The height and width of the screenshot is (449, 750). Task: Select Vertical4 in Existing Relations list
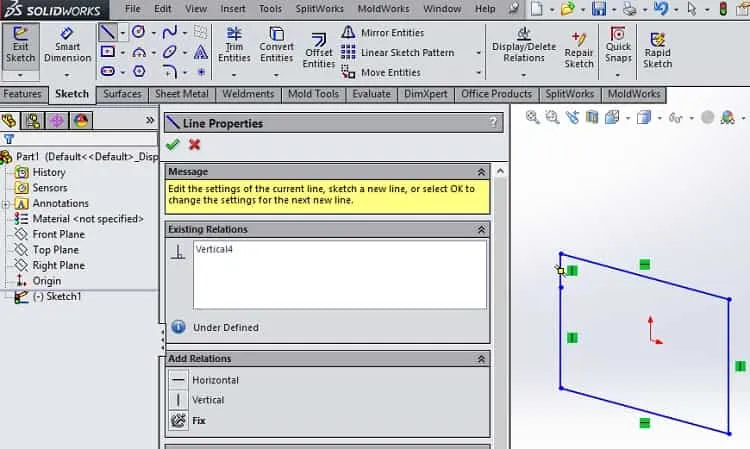(214, 249)
